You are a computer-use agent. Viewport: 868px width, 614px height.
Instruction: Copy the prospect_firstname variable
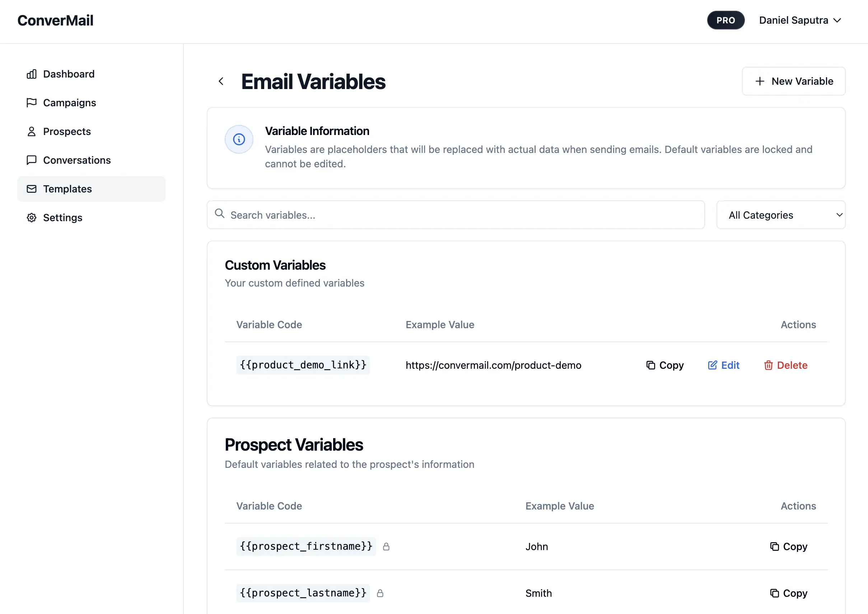click(789, 547)
